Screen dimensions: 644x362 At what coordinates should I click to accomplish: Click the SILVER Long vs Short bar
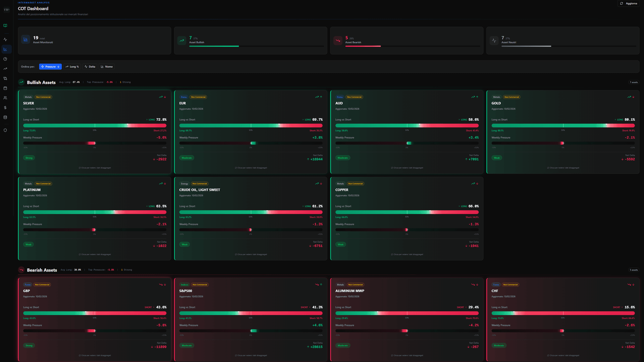coord(95,125)
